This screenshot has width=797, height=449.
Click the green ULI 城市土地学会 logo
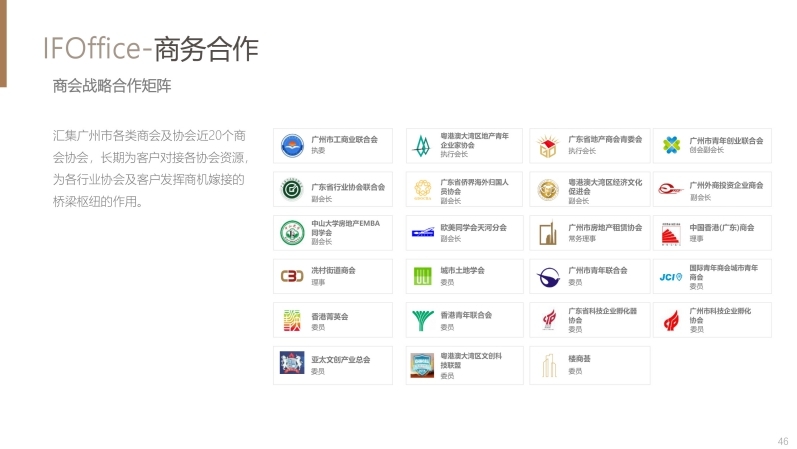pyautogui.click(x=421, y=276)
